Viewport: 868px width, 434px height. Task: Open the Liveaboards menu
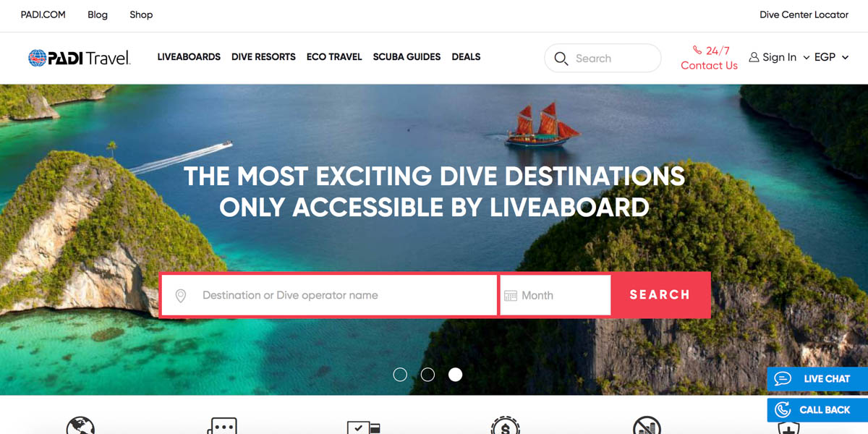tap(189, 57)
